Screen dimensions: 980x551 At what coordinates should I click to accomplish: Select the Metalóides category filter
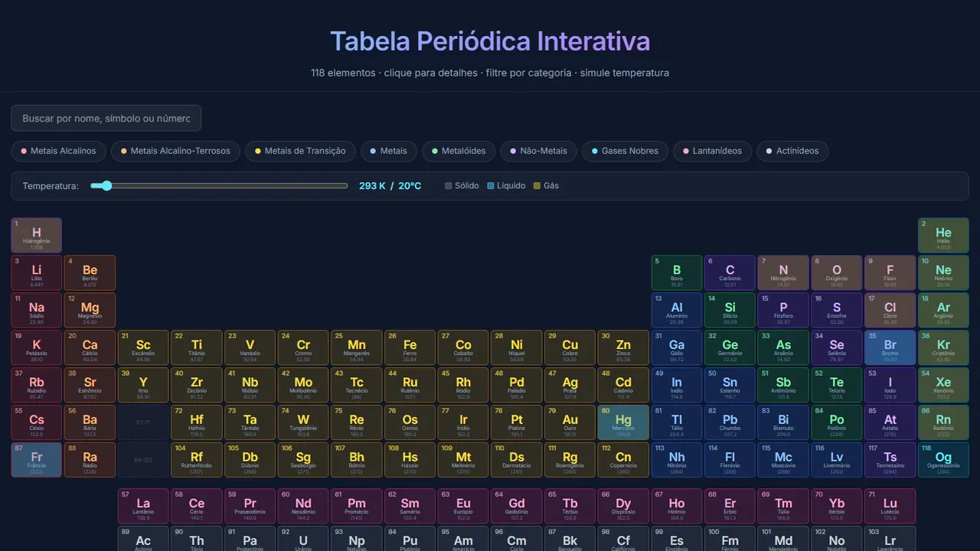[x=459, y=151]
